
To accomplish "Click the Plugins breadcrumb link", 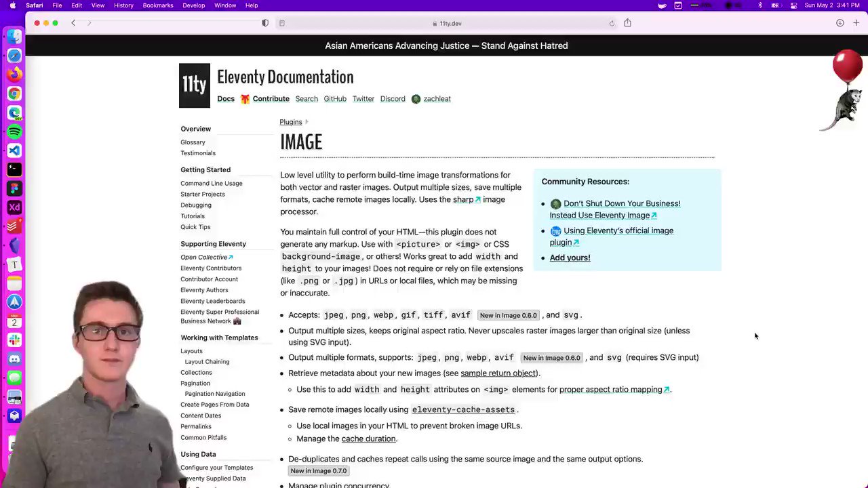I will click(x=291, y=122).
